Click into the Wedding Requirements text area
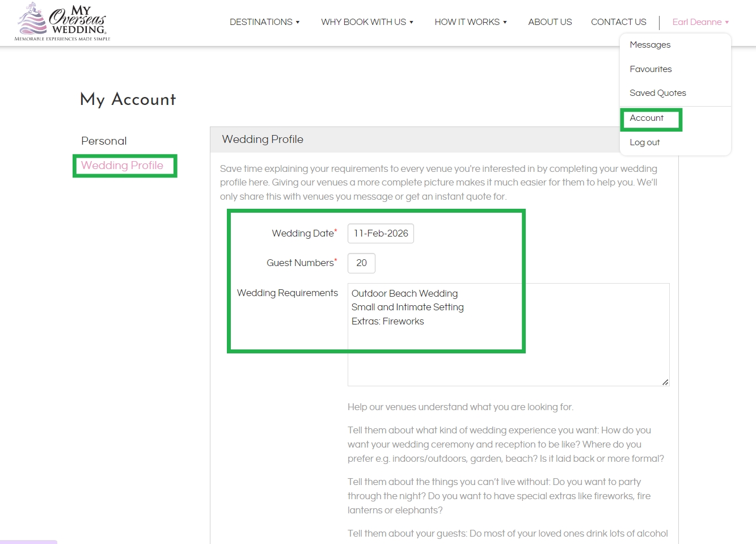Image resolution: width=756 pixels, height=544 pixels. pyautogui.click(x=508, y=335)
